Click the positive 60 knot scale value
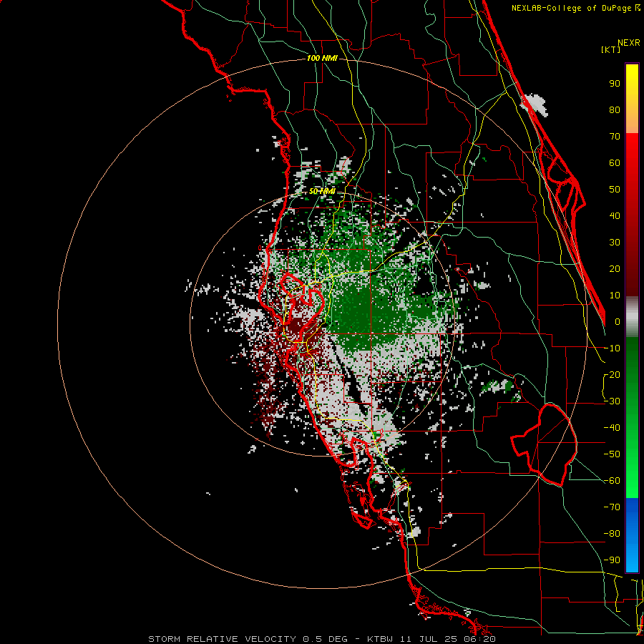 [x=615, y=162]
